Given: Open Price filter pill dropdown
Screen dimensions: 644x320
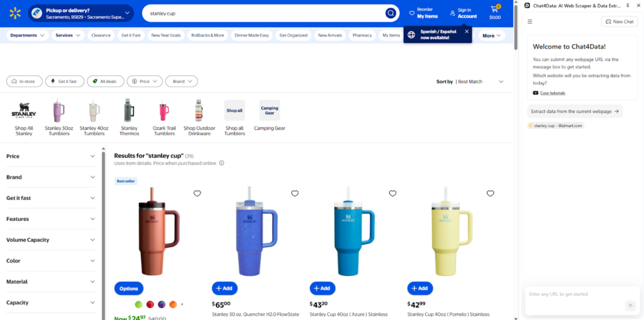Looking at the screenshot, I should pyautogui.click(x=145, y=81).
